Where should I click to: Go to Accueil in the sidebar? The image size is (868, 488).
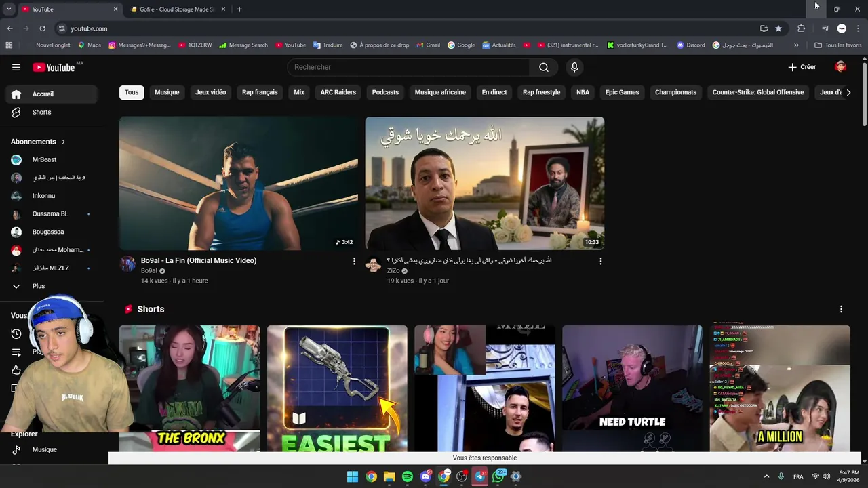coord(50,94)
